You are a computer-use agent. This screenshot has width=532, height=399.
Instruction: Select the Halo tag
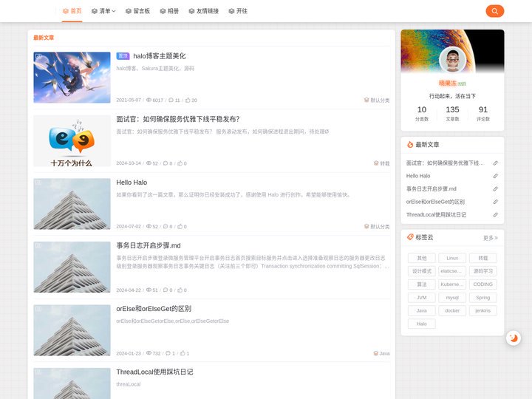click(422, 324)
